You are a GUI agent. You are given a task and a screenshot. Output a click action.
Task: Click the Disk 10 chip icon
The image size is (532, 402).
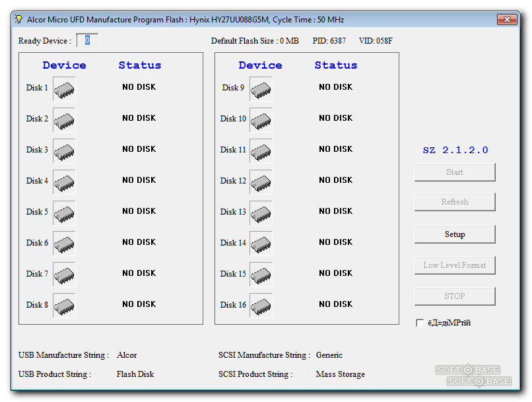click(261, 119)
